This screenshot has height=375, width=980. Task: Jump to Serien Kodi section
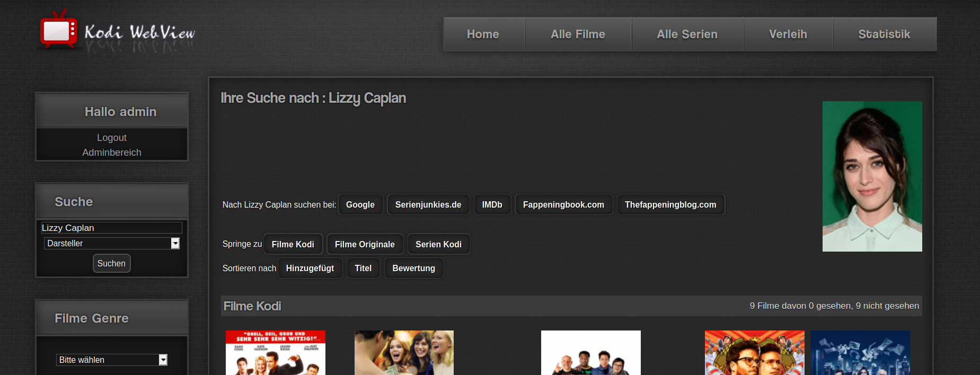tap(439, 244)
